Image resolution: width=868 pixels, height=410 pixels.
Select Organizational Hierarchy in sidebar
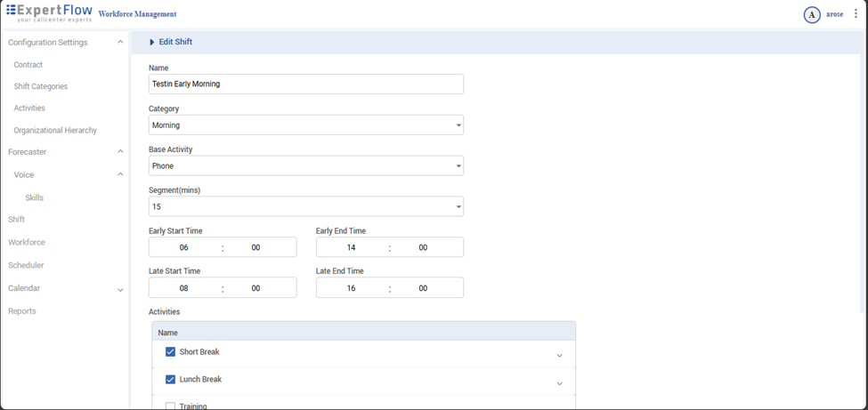(55, 130)
